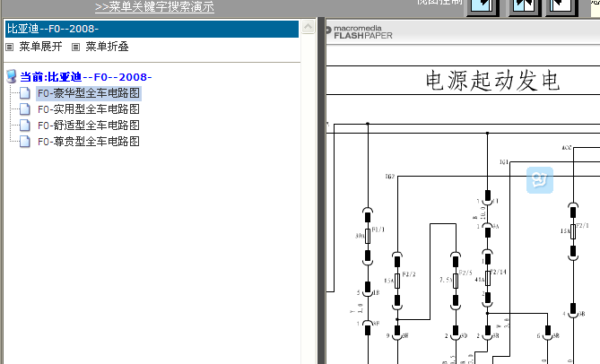This screenshot has height=364, width=600.
Task: Click the left pane scroll-up arrow
Action: point(308,27)
